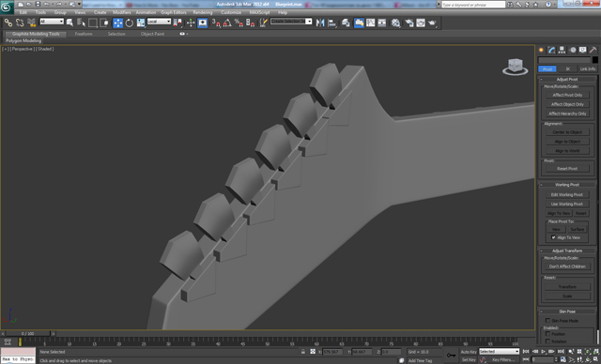Viewport: 601px width, 364px height.
Task: Activate the Select and Scale tool
Action: click(x=141, y=23)
